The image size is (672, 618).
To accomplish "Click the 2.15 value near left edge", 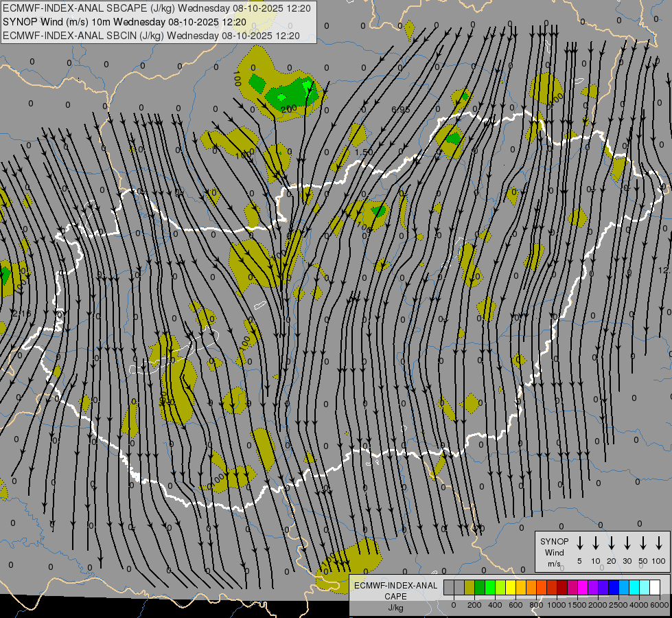I will (21, 313).
